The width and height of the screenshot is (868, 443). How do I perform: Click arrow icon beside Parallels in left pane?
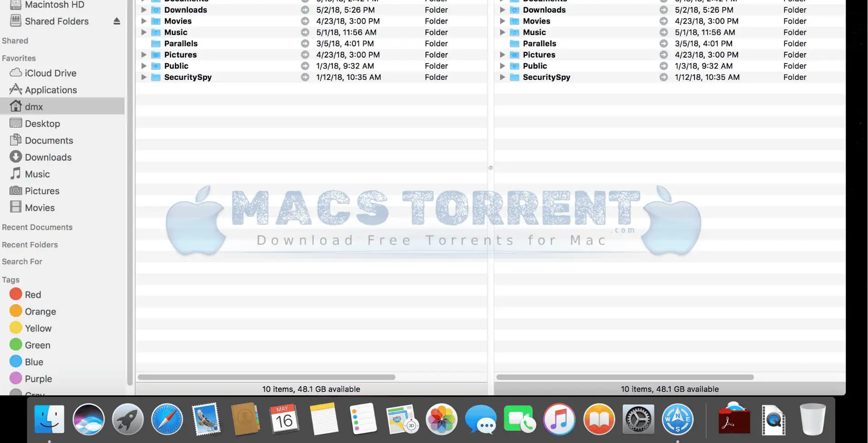(x=305, y=44)
